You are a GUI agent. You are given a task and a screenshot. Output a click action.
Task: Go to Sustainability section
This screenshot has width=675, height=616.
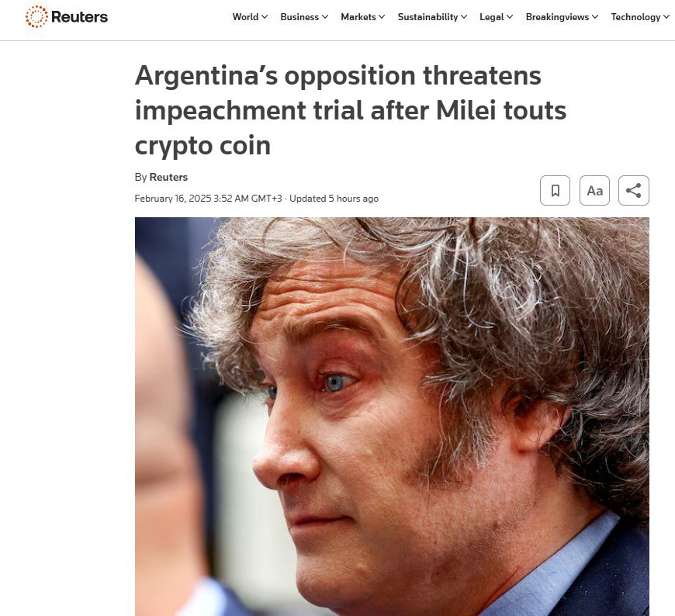(x=428, y=17)
